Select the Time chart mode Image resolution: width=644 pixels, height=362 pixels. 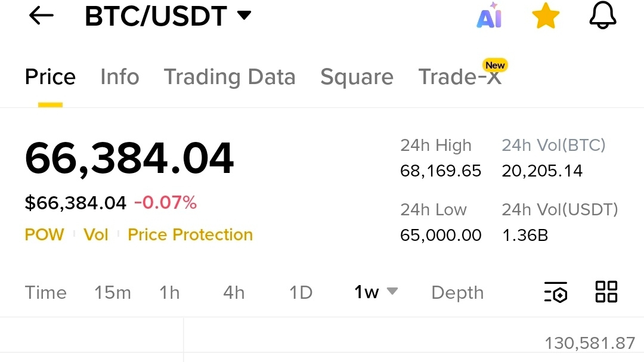45,293
